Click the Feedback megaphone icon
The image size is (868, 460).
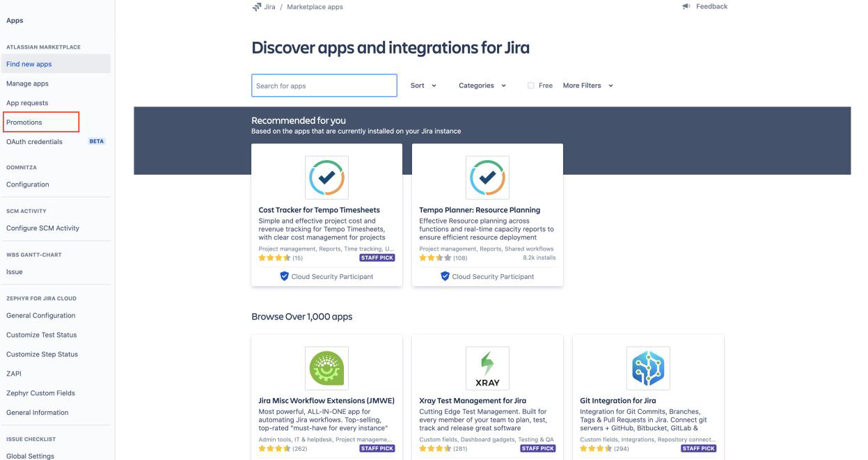pos(687,7)
